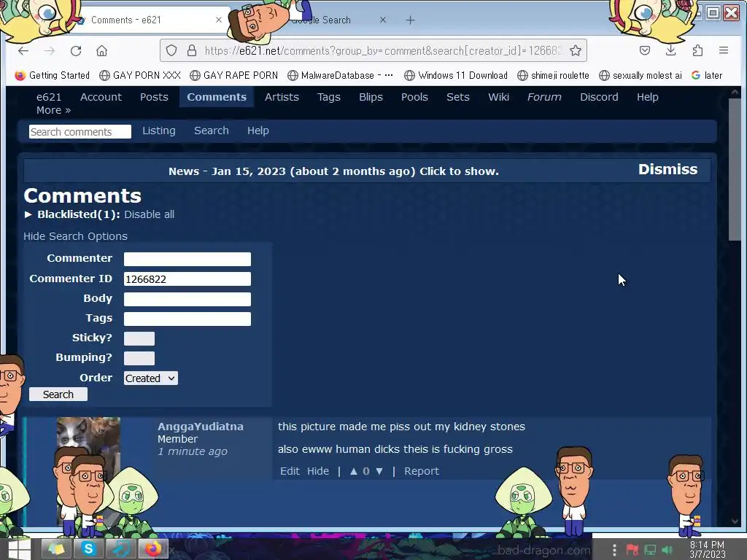Open the Tags nav item
Viewport: 747px width, 560px height.
click(329, 97)
